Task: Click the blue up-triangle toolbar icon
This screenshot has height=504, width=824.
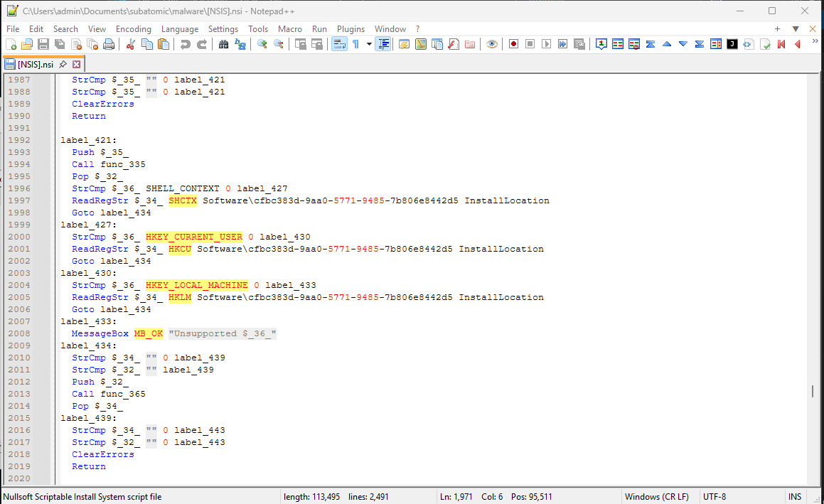Action: tap(666, 44)
